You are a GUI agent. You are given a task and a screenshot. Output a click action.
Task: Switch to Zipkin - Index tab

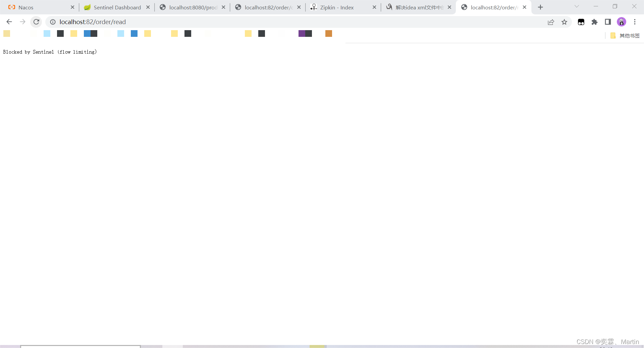[339, 7]
